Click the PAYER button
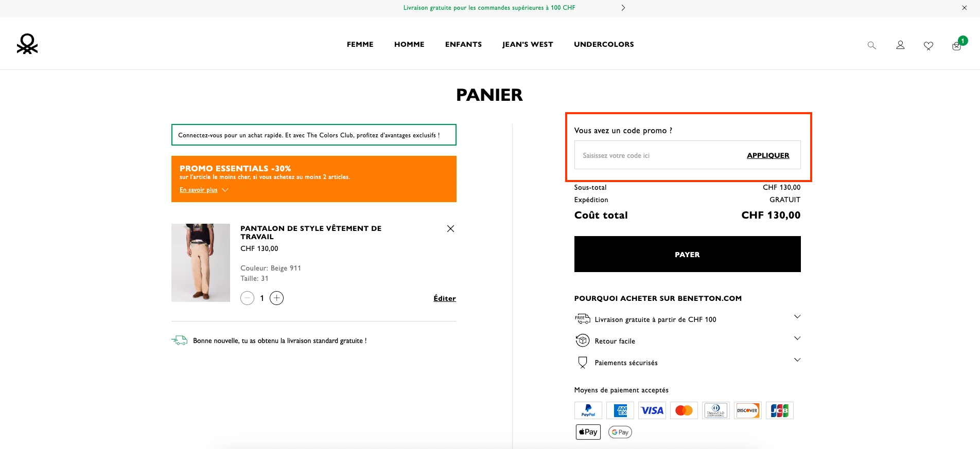 (x=687, y=254)
